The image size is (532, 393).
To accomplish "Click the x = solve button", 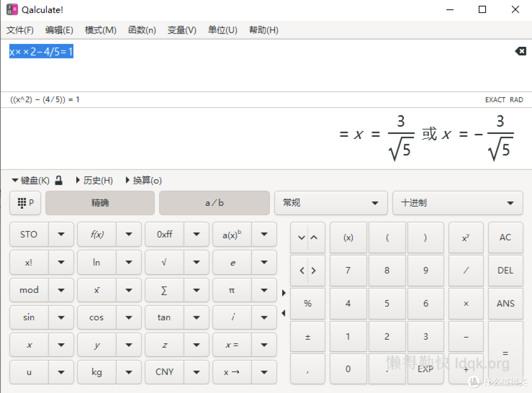I will (232, 345).
